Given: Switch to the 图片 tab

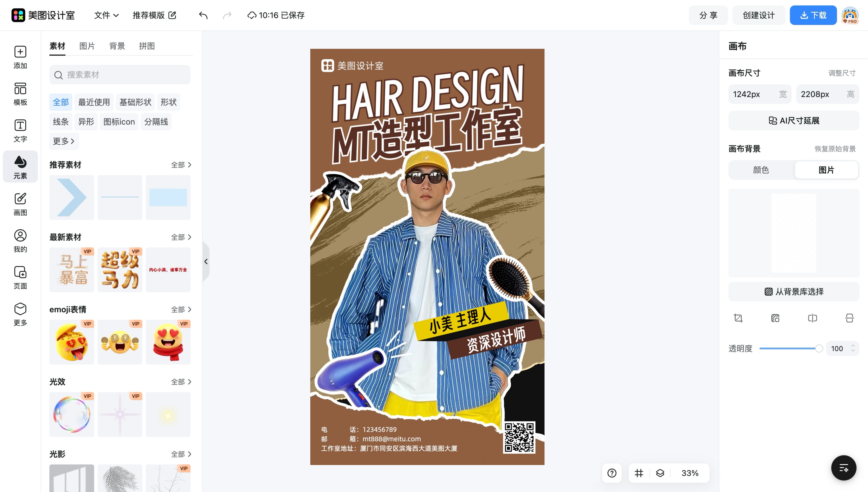Looking at the screenshot, I should pyautogui.click(x=87, y=46).
